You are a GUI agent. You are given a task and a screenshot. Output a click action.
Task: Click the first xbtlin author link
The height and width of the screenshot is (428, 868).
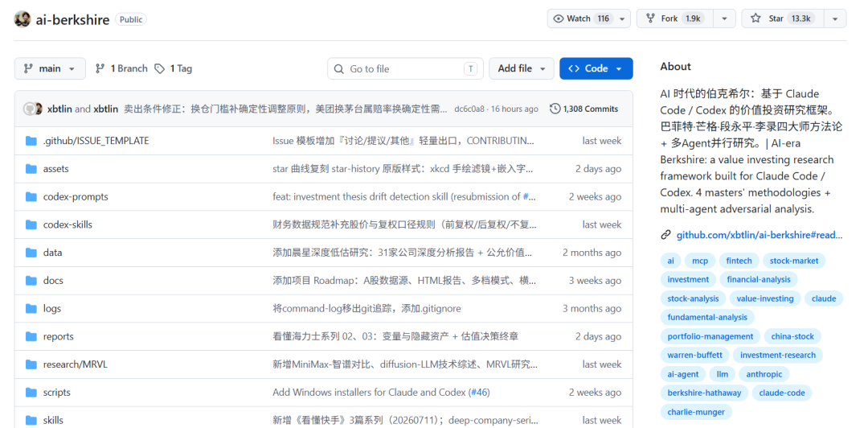tap(59, 109)
